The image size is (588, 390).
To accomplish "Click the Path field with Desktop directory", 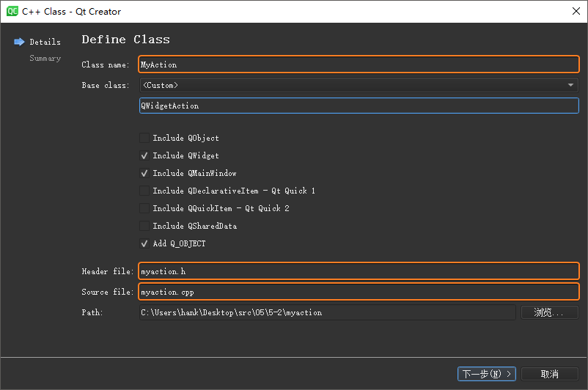I will [x=328, y=312].
